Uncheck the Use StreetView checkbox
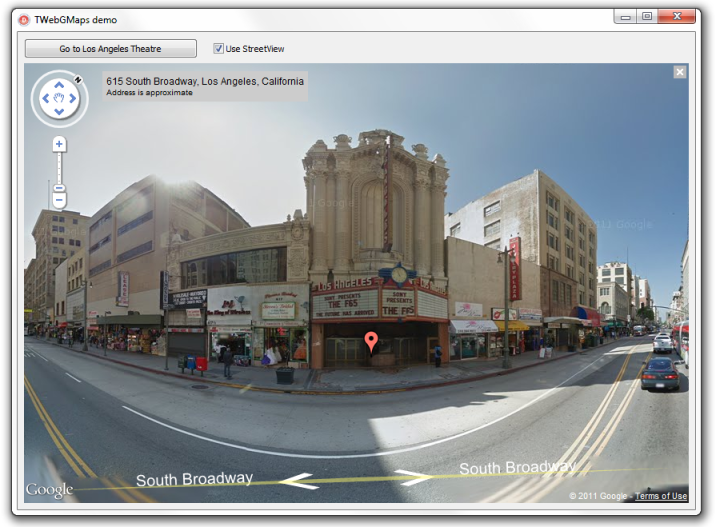Viewport: 716px width, 527px height. tap(218, 48)
